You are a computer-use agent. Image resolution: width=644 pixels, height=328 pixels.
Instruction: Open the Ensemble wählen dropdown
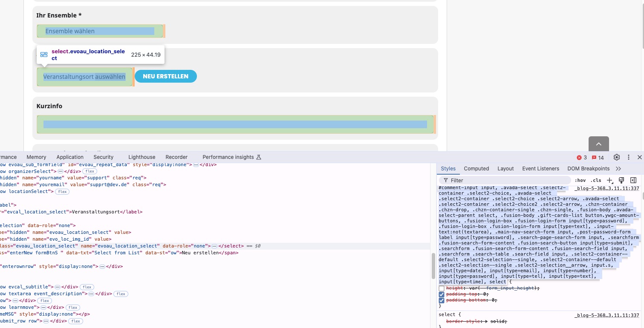[100, 31]
